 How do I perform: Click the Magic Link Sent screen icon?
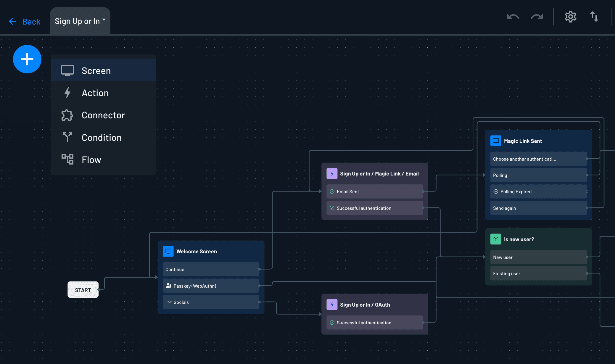tap(496, 141)
